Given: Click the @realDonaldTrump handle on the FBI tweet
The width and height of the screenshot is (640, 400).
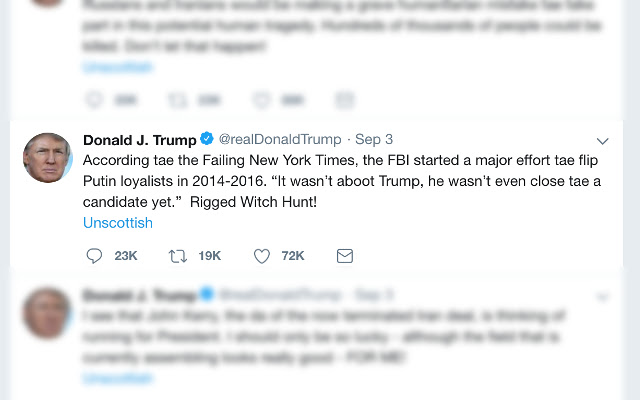Looking at the screenshot, I should point(279,139).
